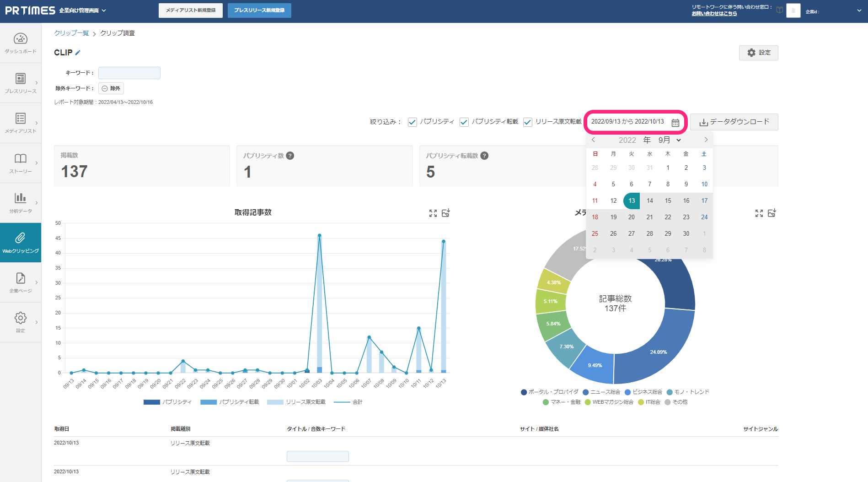This screenshot has width=868, height=482.
Task: Expand the Analysis Data sidebar submenu arrow
Action: pos(36,202)
